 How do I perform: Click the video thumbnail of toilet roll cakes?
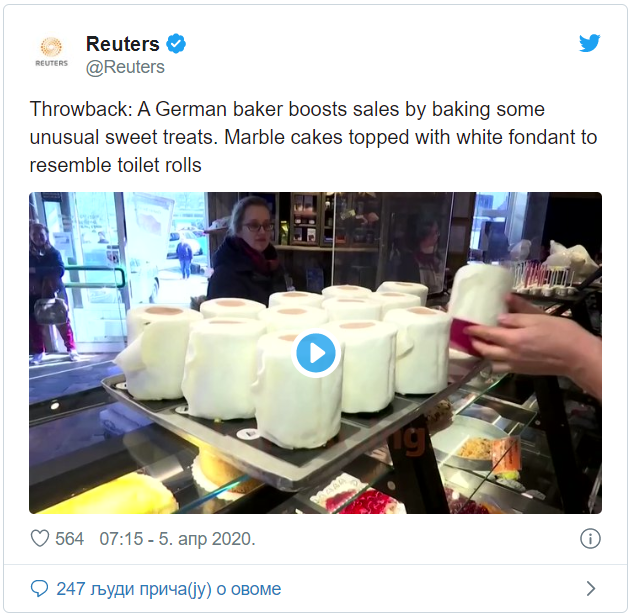(x=316, y=353)
